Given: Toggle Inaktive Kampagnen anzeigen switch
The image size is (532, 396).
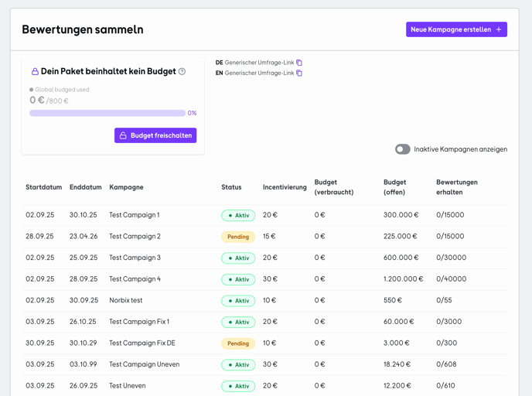Looking at the screenshot, I should (402, 149).
